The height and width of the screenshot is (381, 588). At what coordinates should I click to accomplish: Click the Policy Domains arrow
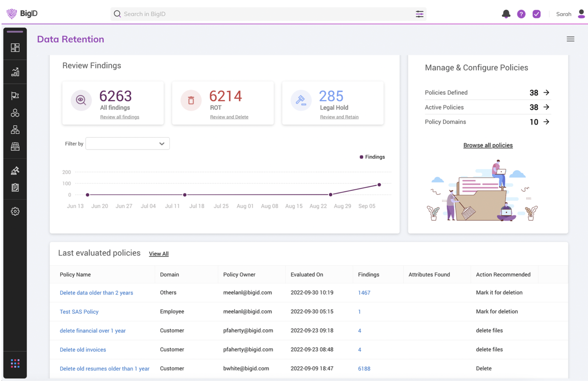[546, 122]
